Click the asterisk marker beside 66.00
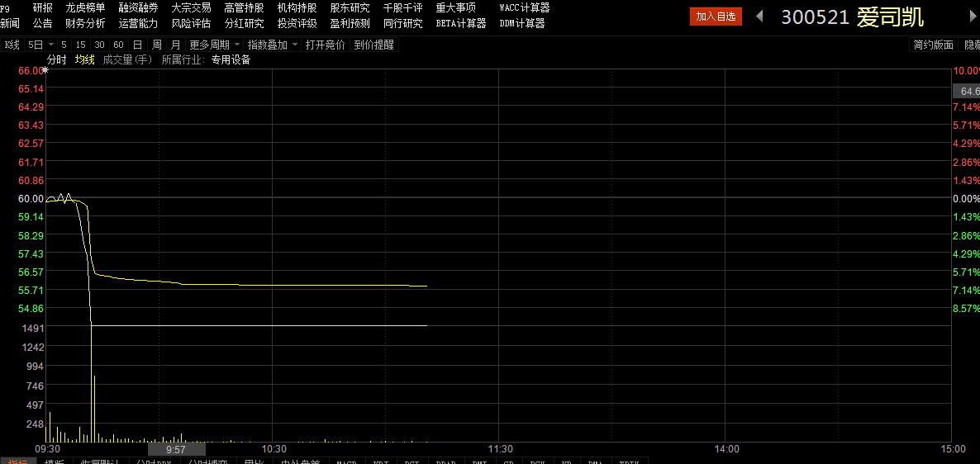Screen dimensions: 980x464 click(46, 70)
